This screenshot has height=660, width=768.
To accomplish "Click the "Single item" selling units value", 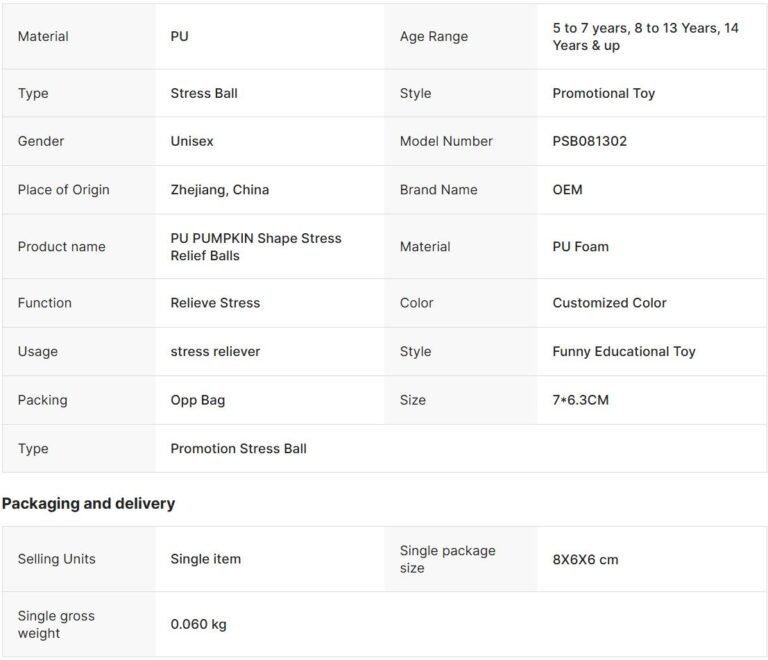I will [x=205, y=559].
